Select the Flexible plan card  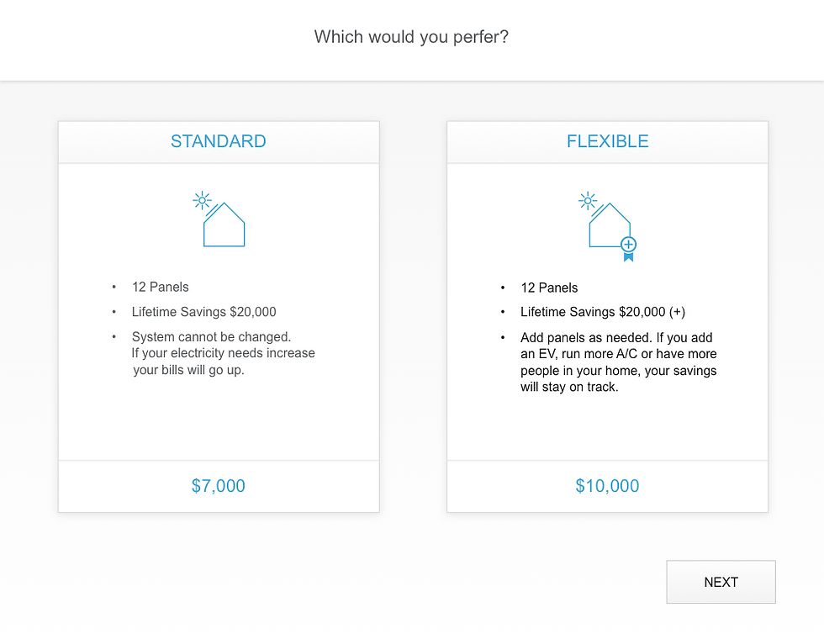tap(607, 315)
